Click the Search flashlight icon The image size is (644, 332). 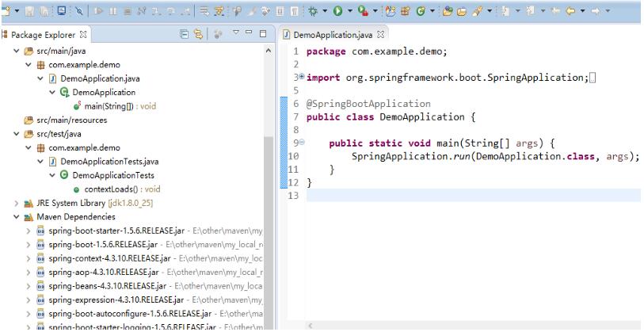click(477, 11)
